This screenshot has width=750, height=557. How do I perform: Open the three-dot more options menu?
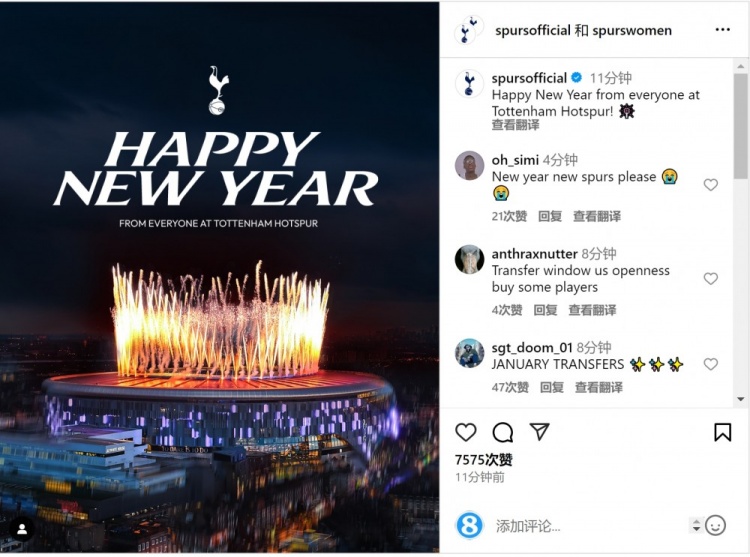(722, 30)
